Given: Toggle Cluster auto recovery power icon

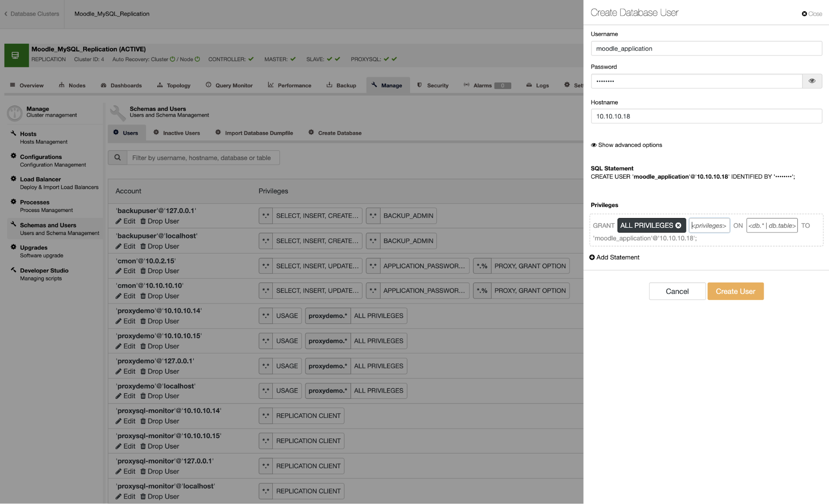Looking at the screenshot, I should coord(173,59).
